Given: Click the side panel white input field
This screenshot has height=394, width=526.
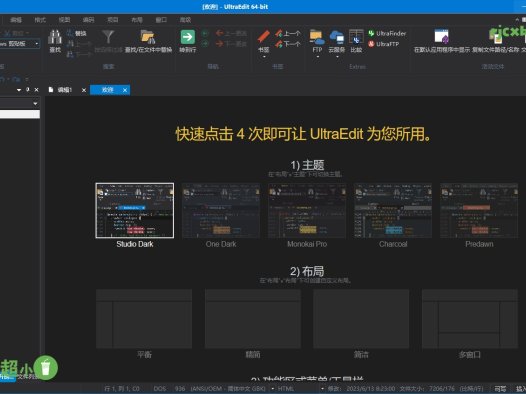Looking at the screenshot, I should click(20, 114).
